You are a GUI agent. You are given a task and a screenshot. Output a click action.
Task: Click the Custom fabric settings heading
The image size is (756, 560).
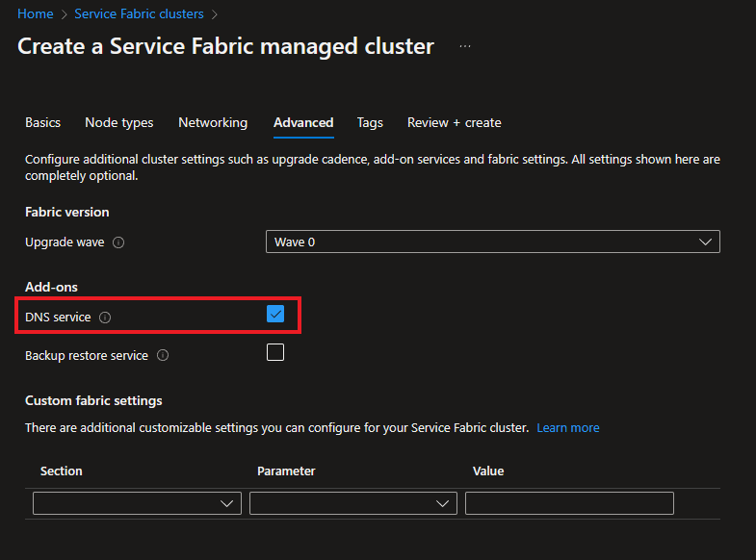pyautogui.click(x=93, y=400)
